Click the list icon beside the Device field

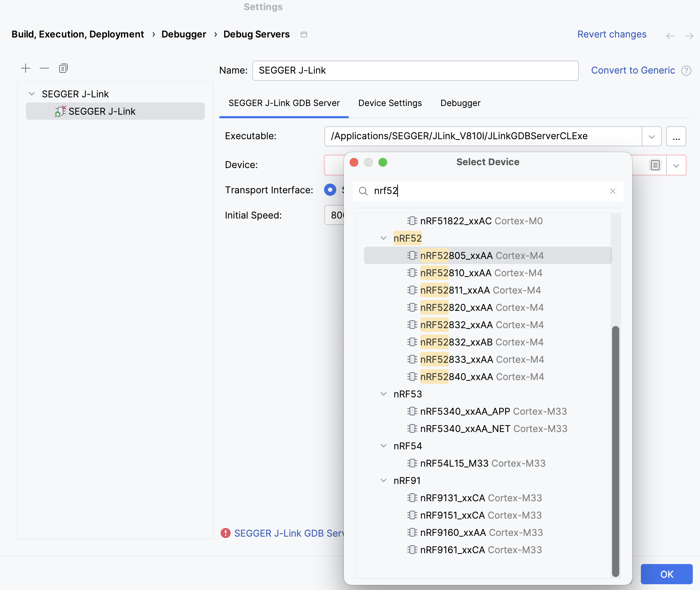point(655,165)
